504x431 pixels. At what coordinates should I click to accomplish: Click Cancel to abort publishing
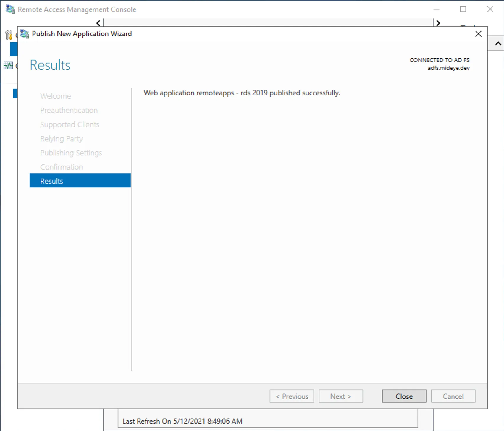point(453,396)
